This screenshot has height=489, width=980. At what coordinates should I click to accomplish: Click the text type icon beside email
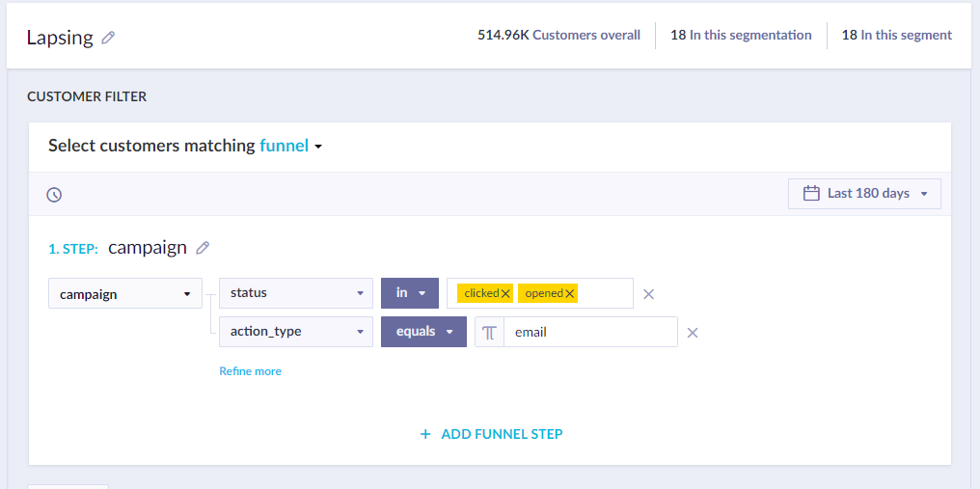(489, 332)
